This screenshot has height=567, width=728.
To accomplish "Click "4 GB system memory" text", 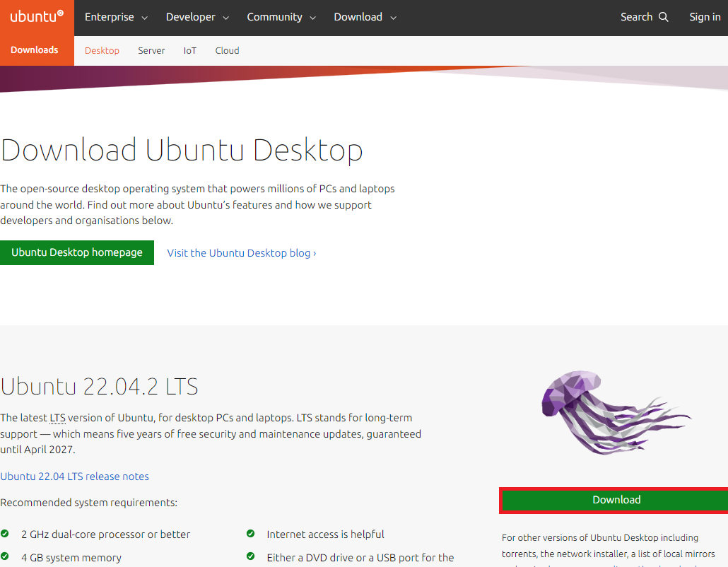I will coord(71,558).
